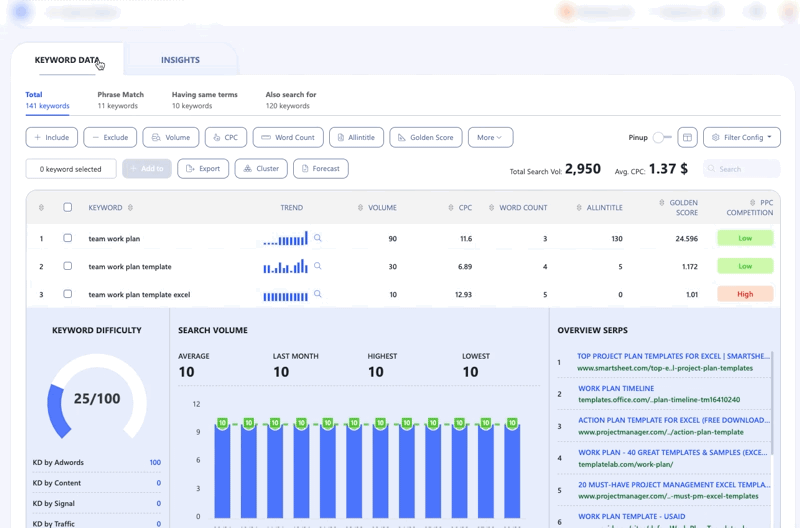Screen dimensions: 800x528
Task: Magnify trend for 'team work plan template excel'
Action: pyautogui.click(x=318, y=294)
